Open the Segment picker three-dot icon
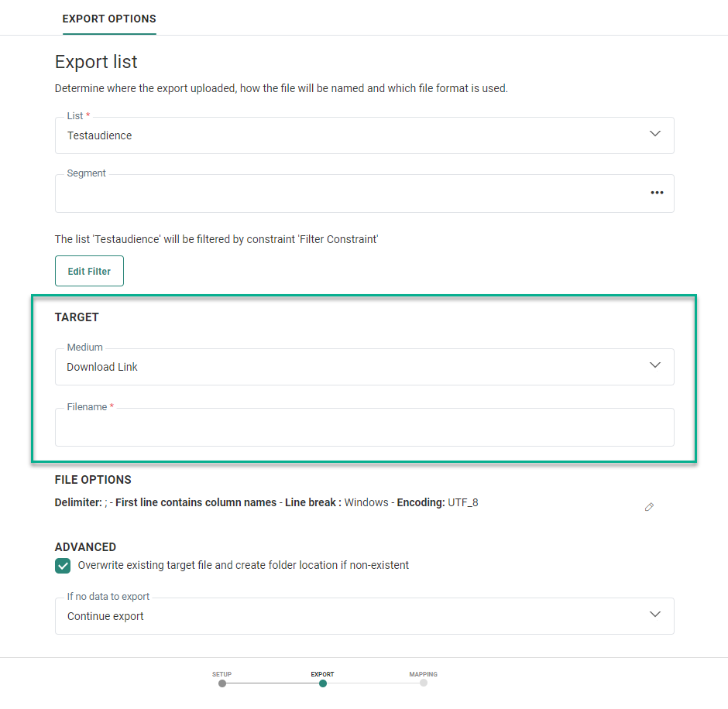The width and height of the screenshot is (728, 709). tap(657, 193)
